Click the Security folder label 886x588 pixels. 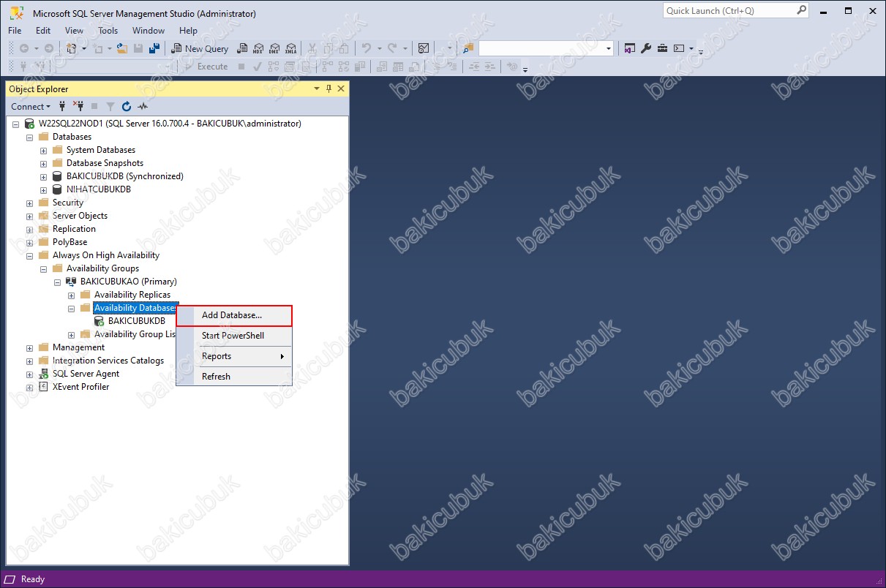[x=68, y=203]
